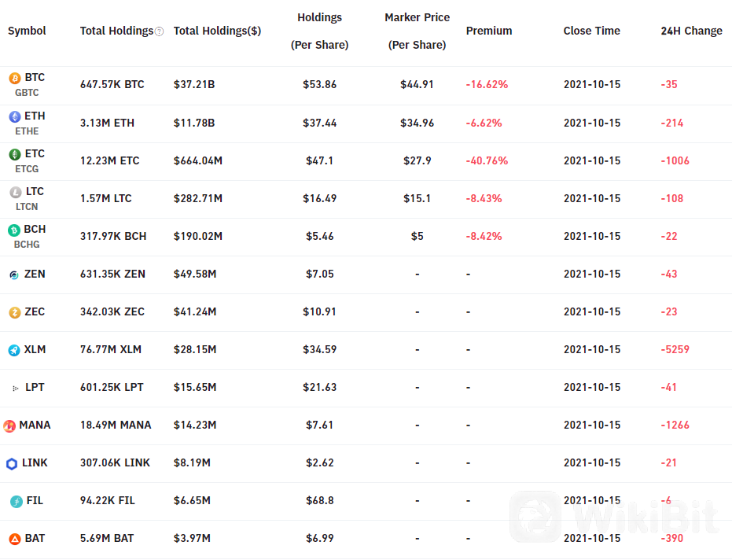Open the GBTC trust symbol link
Viewport: 732px width, 560px height.
point(27,93)
